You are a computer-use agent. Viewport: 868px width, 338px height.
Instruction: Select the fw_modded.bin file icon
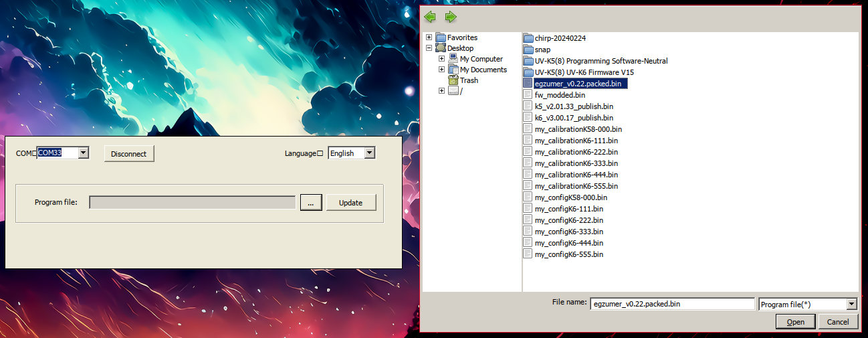coord(528,95)
